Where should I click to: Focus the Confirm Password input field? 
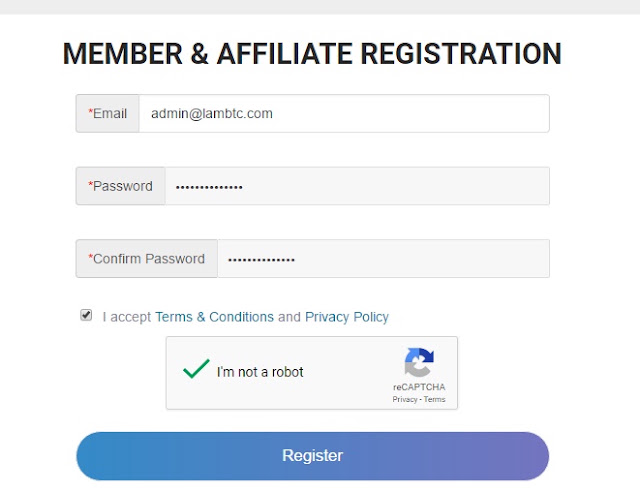click(383, 259)
